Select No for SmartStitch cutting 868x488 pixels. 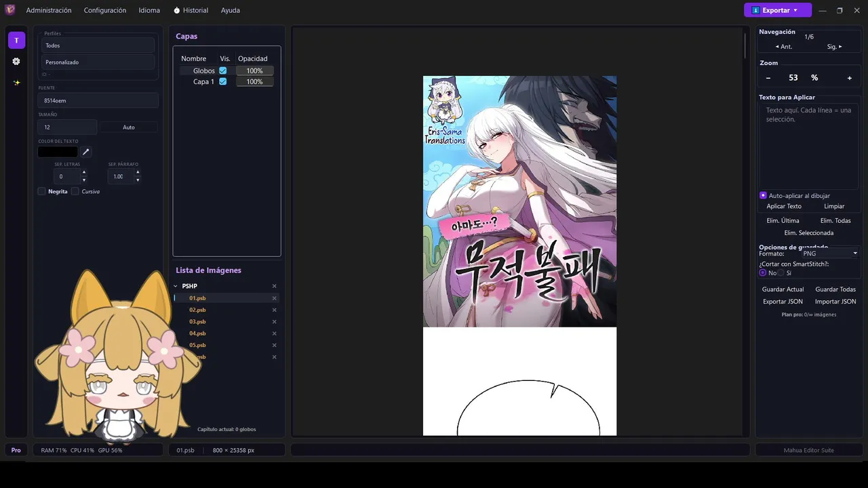(x=763, y=272)
